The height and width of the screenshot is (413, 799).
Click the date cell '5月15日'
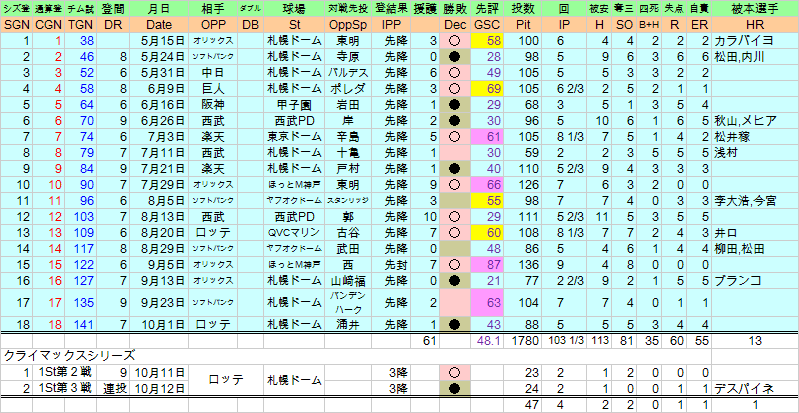pos(158,41)
